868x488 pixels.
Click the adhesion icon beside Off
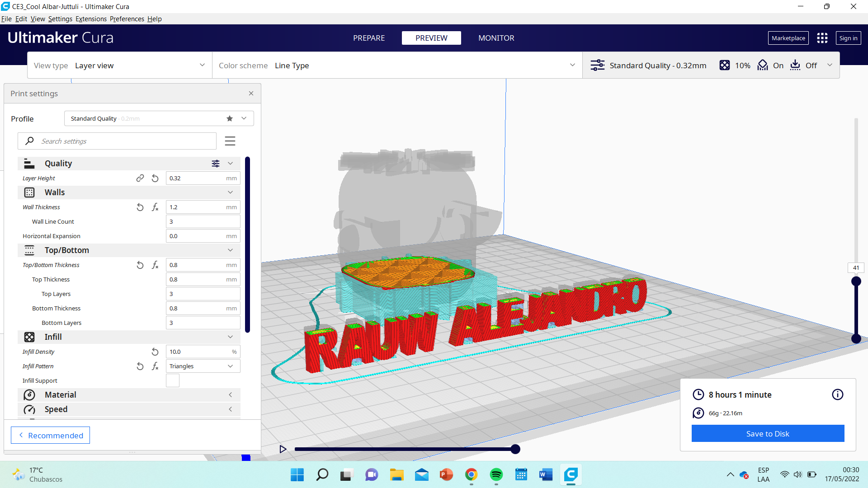(x=795, y=65)
